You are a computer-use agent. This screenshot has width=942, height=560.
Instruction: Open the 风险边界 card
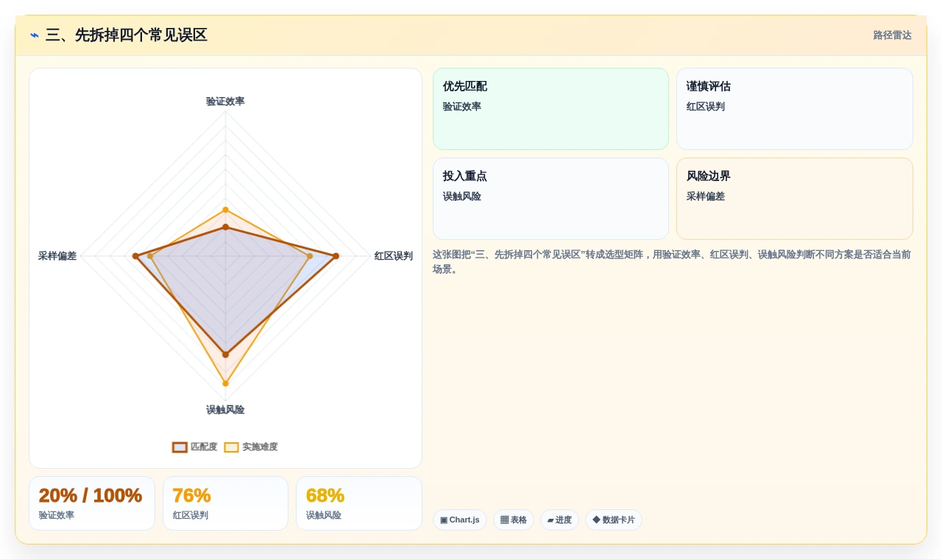click(x=795, y=199)
